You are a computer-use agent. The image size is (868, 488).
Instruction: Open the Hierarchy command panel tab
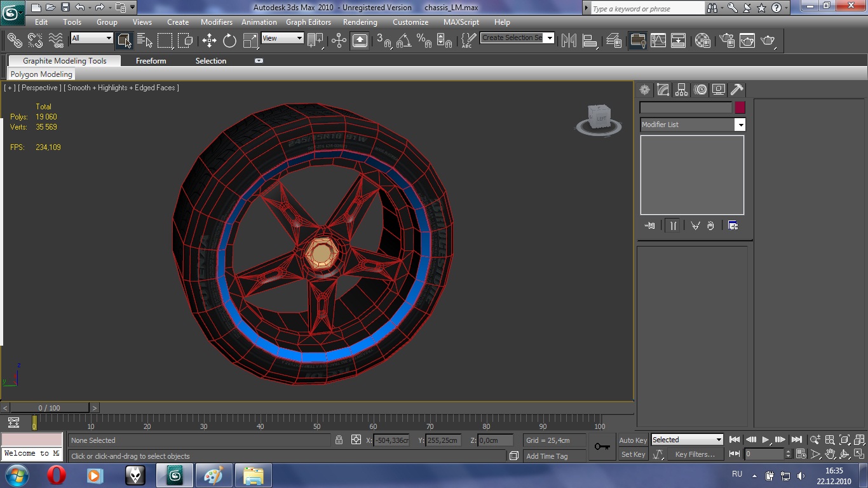pyautogui.click(x=681, y=90)
